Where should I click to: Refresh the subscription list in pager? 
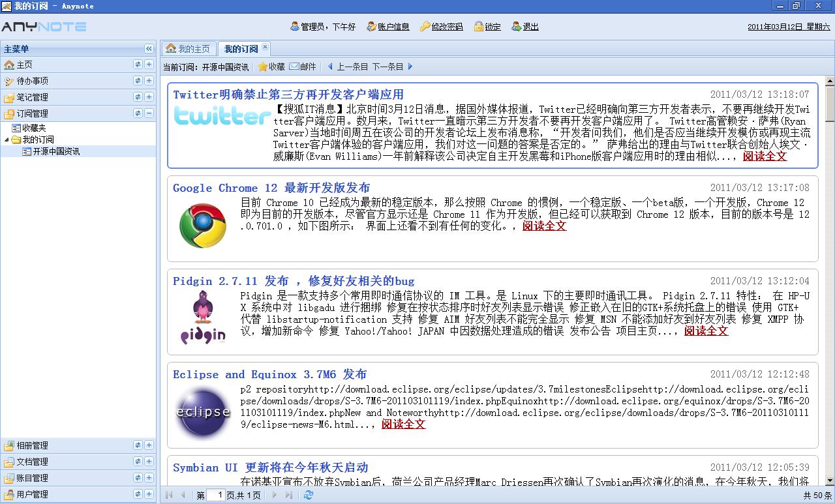(x=309, y=495)
